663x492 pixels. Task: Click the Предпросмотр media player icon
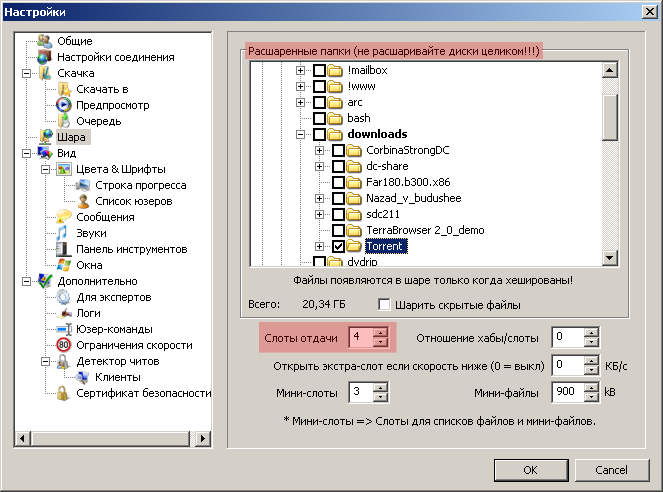coord(64,105)
